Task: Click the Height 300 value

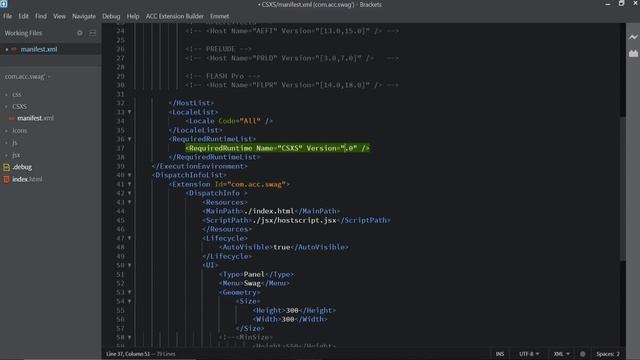Action: point(292,310)
